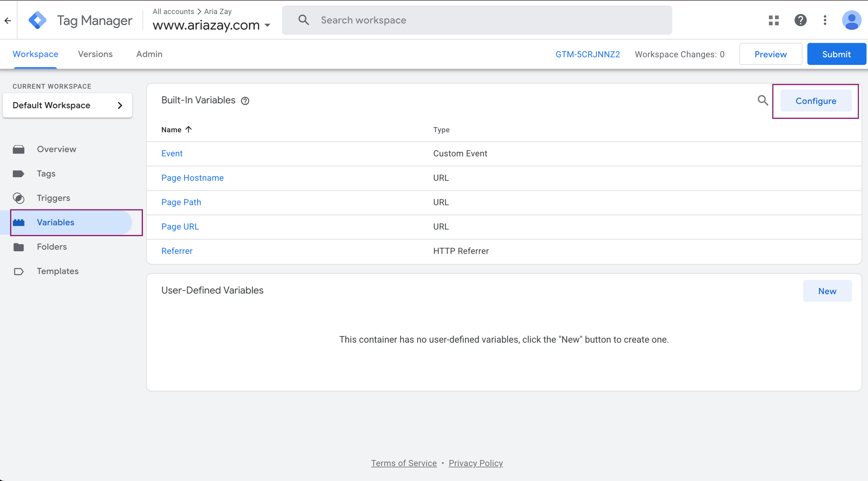Expand the Default Workspace selector
Image resolution: width=868 pixels, height=481 pixels.
(x=67, y=105)
